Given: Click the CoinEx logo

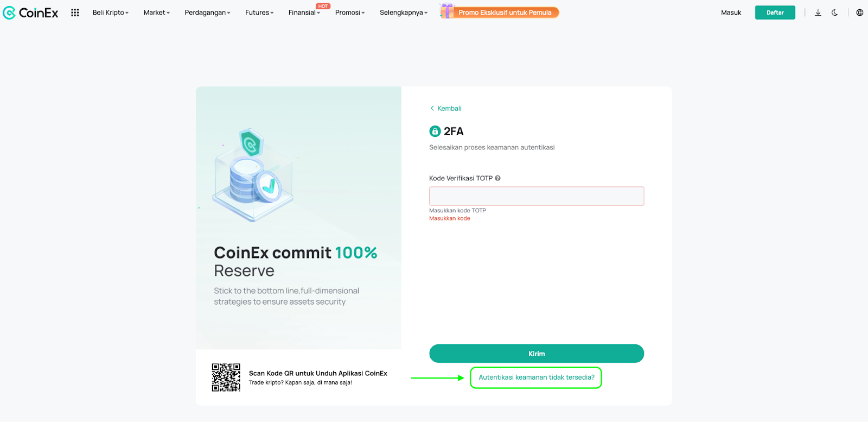Looking at the screenshot, I should [x=30, y=12].
